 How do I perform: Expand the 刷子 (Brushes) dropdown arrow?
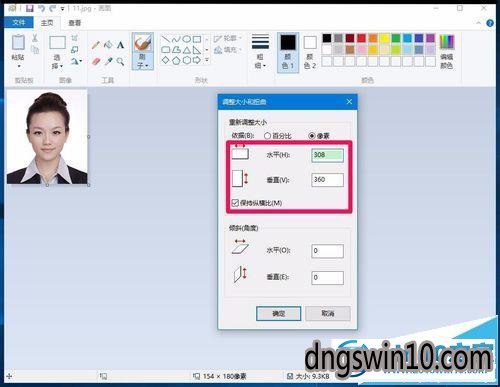(146, 66)
